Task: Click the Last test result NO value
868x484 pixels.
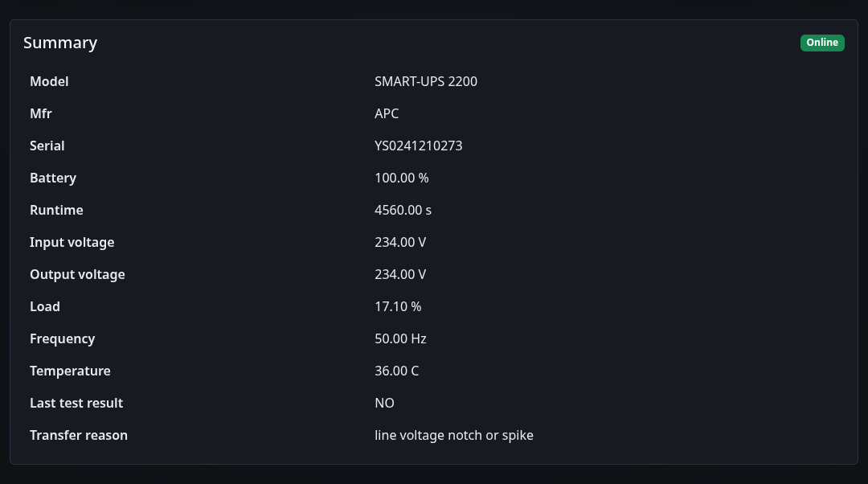Action: [x=385, y=403]
